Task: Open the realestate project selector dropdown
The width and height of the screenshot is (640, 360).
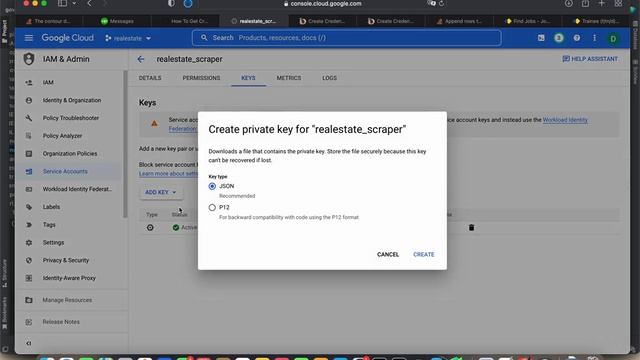Action: tap(128, 38)
